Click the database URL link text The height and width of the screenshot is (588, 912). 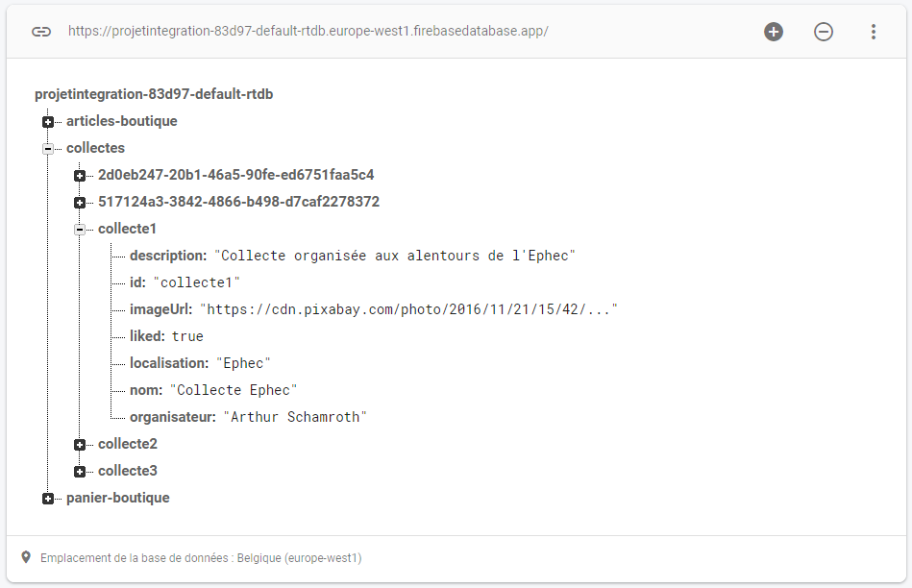click(x=308, y=31)
